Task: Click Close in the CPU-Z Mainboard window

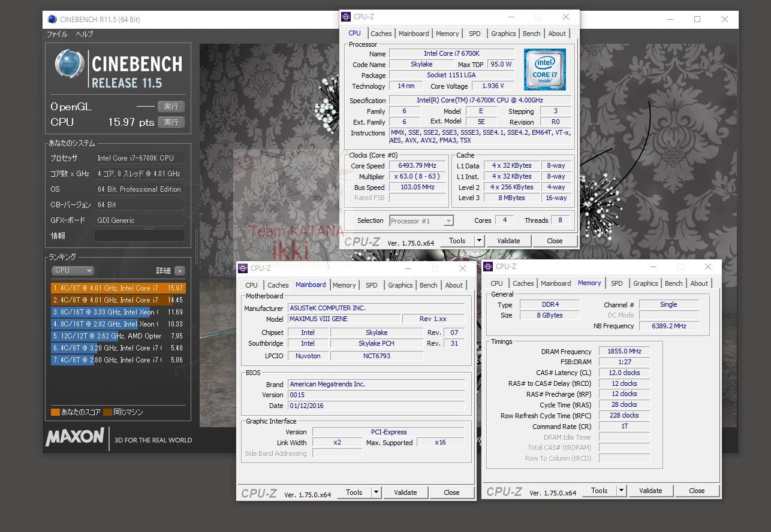Action: pyautogui.click(x=451, y=492)
